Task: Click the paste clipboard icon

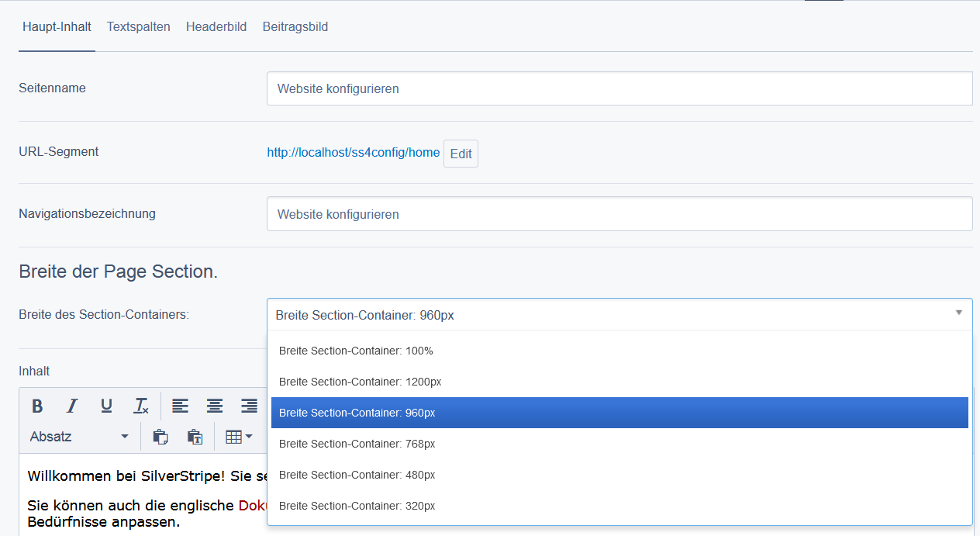Action: 160,437
